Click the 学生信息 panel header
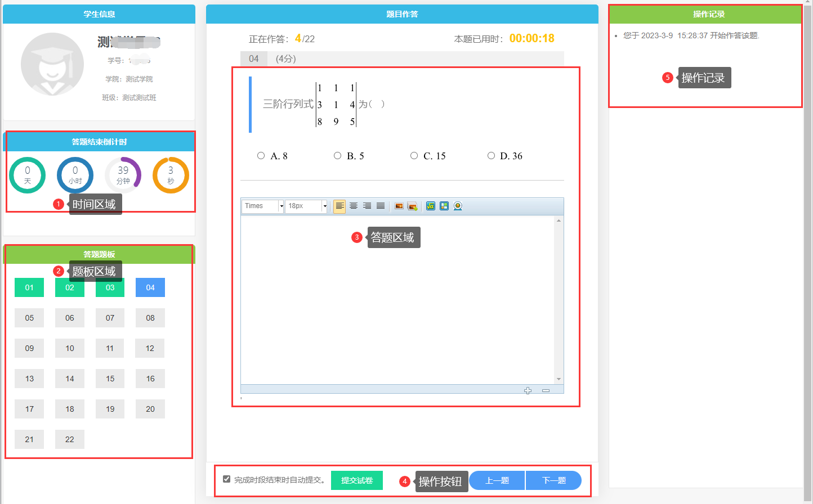This screenshot has height=504, width=813. coord(99,14)
